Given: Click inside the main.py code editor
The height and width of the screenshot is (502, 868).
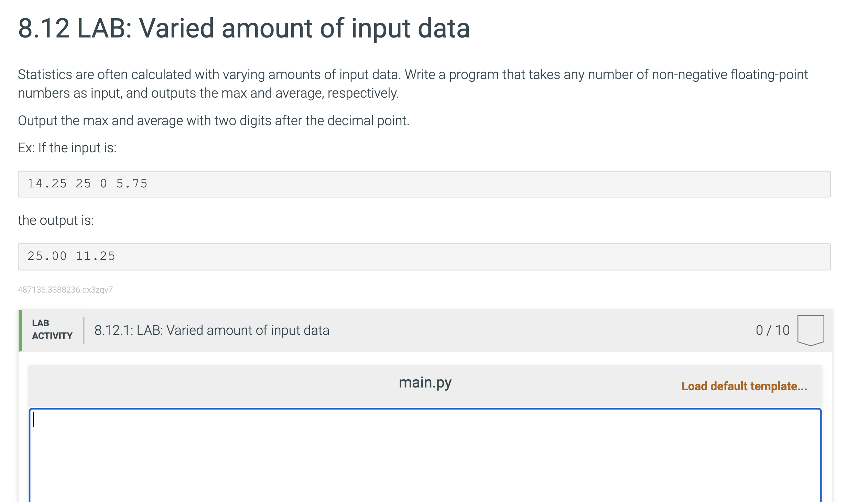Looking at the screenshot, I should (x=425, y=455).
